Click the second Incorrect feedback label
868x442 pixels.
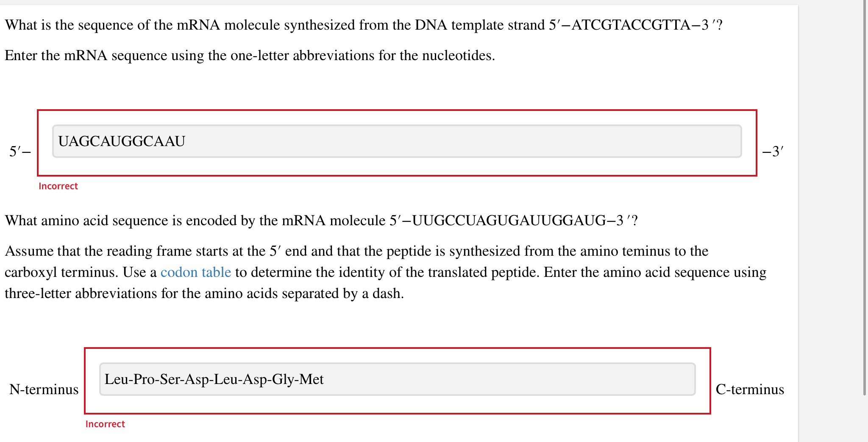point(105,424)
